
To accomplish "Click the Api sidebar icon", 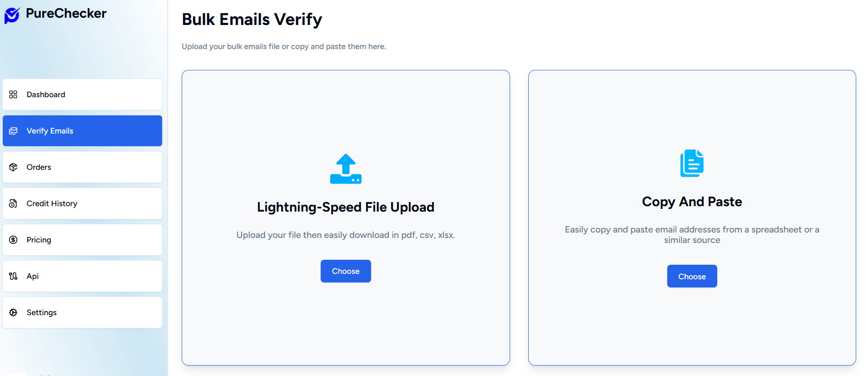I will coord(13,276).
